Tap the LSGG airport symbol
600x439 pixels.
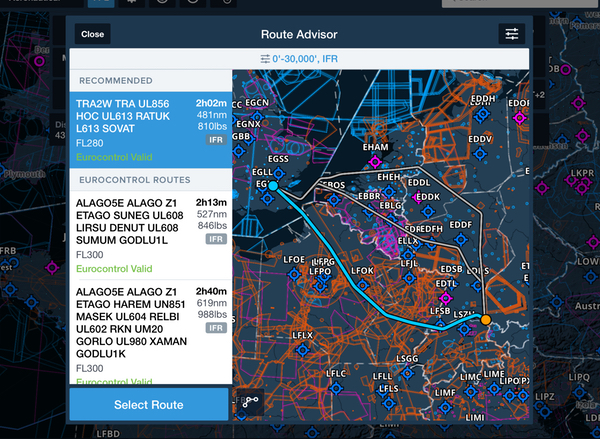[407, 371]
